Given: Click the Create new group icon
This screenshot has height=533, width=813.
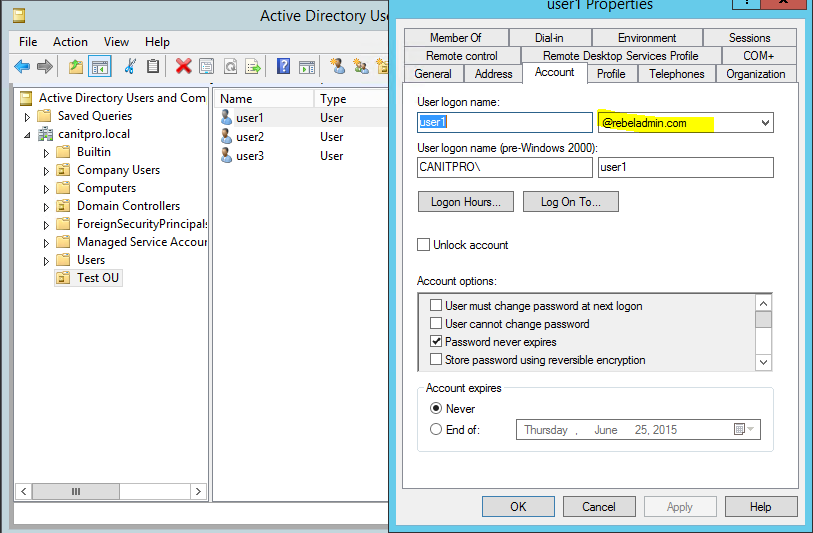Looking at the screenshot, I should tap(360, 66).
